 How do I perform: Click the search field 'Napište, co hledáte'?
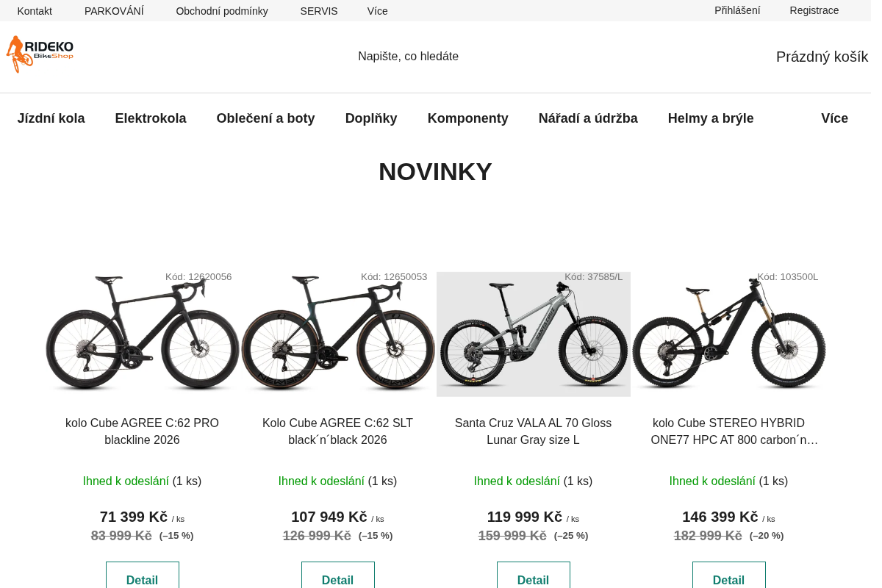point(408,57)
